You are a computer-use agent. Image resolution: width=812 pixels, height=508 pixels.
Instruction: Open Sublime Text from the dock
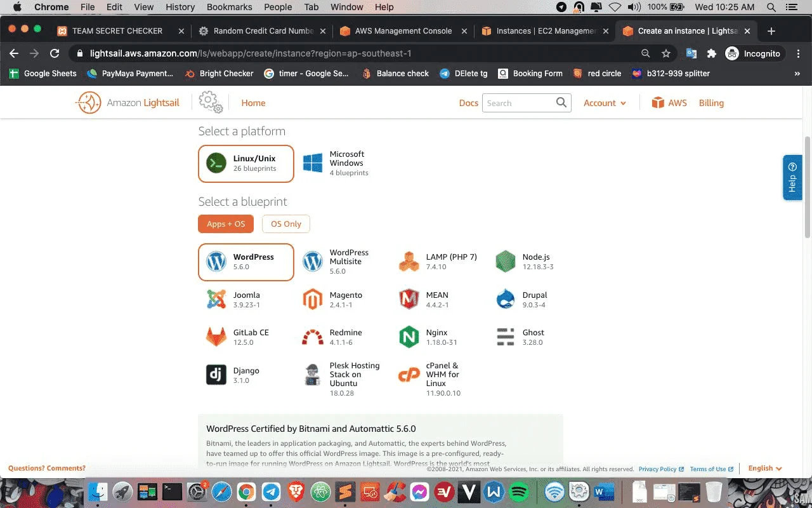point(346,491)
